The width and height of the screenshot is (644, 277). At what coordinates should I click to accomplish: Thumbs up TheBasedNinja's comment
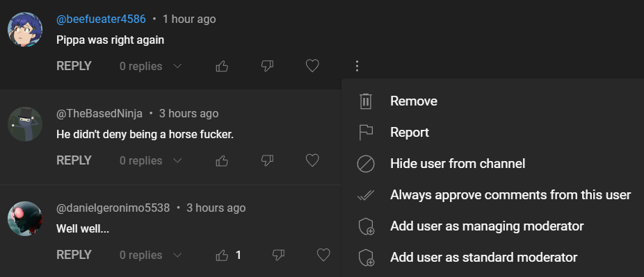pyautogui.click(x=222, y=160)
